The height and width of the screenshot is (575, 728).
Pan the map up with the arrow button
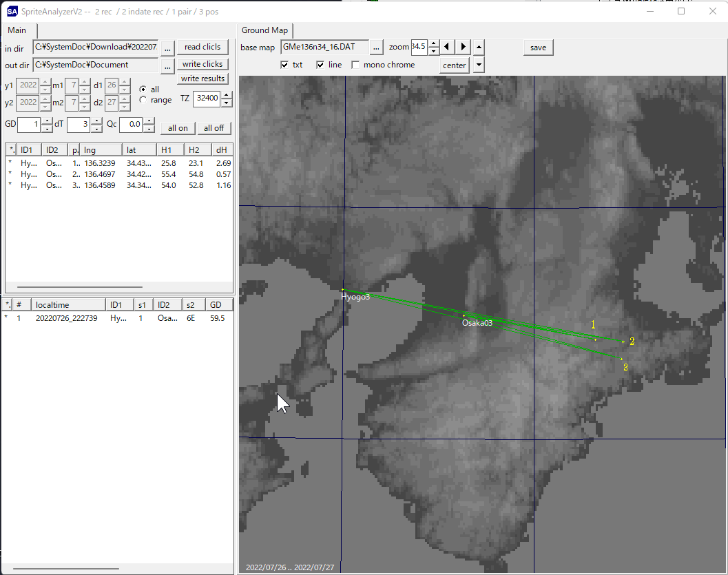pos(479,47)
